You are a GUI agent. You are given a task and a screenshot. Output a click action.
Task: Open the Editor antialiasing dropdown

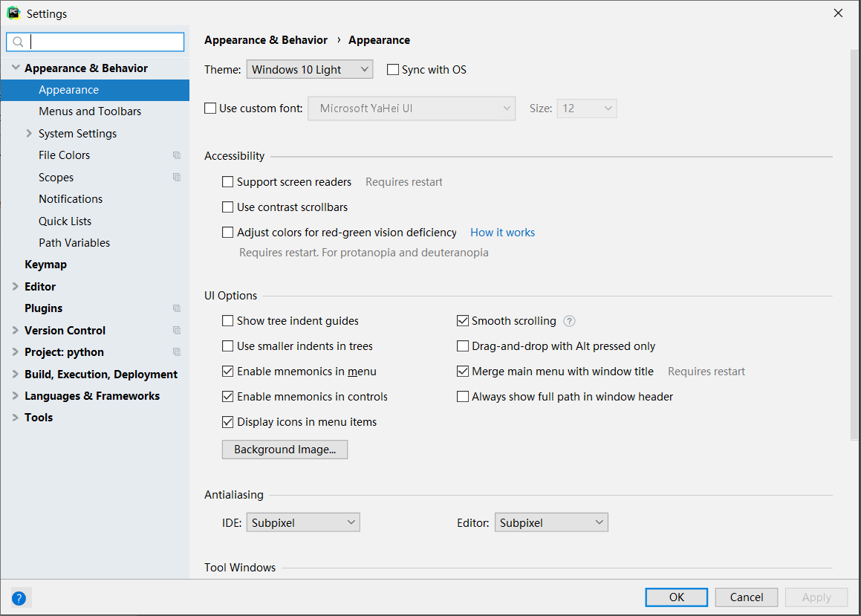[551, 522]
